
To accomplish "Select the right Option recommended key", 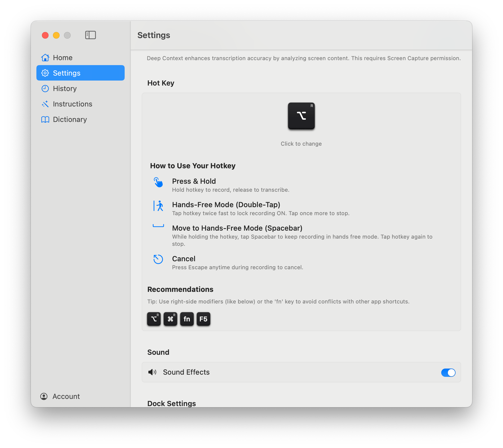I will (x=154, y=319).
